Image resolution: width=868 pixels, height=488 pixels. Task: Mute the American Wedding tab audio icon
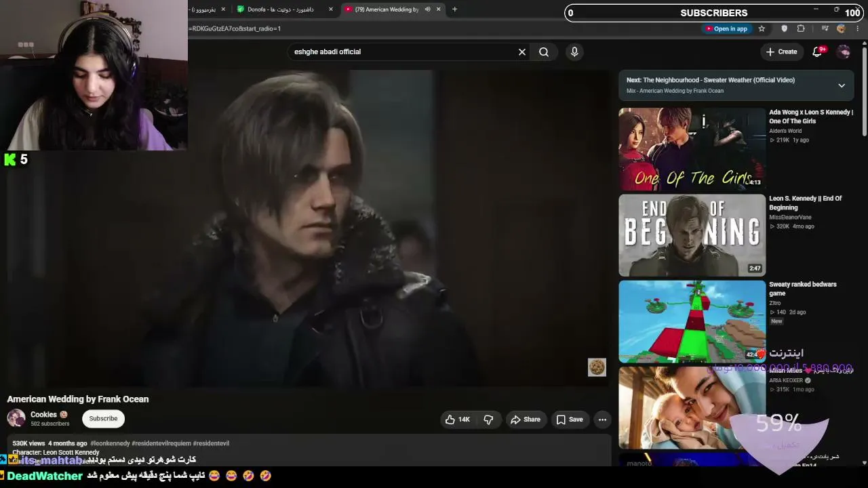click(427, 9)
